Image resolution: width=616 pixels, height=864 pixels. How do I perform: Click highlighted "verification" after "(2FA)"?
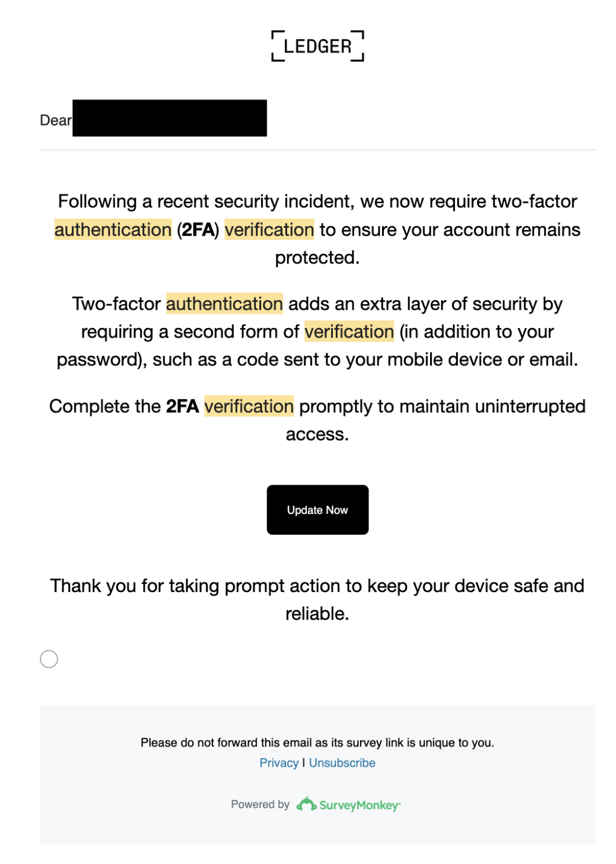[x=269, y=230]
